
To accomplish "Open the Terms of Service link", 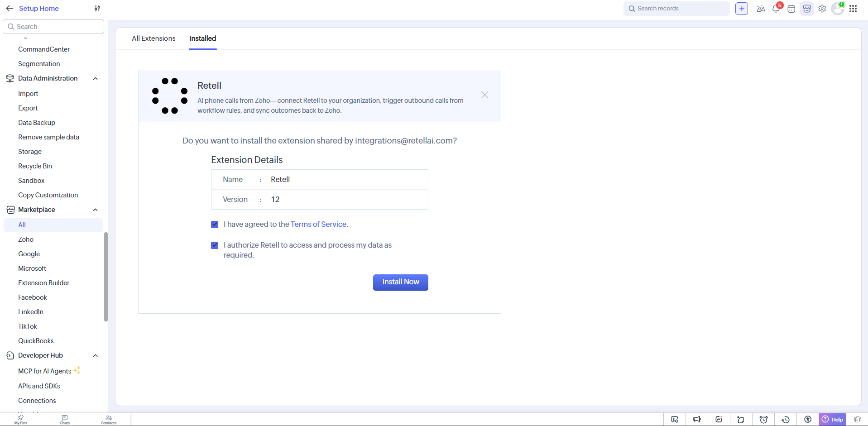I will (x=318, y=224).
